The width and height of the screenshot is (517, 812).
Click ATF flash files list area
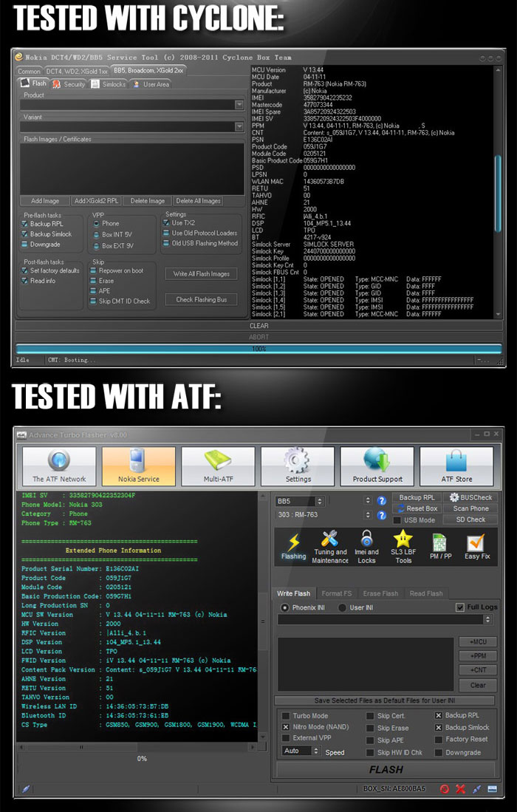366,664
